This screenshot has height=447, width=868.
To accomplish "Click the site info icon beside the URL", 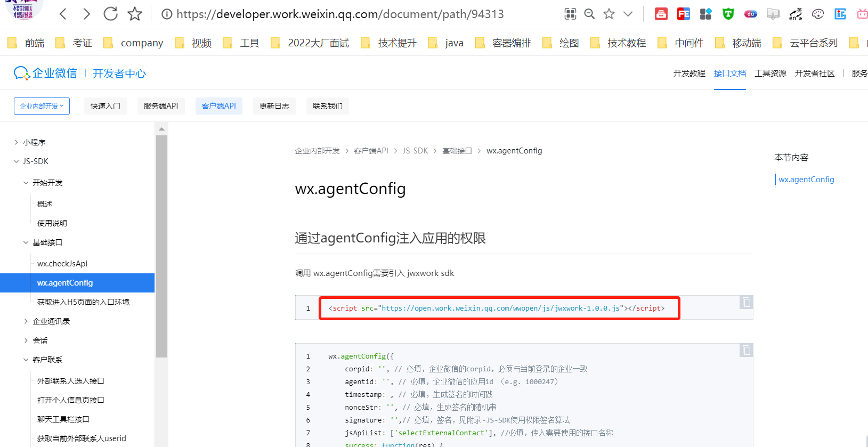I will coord(167,14).
